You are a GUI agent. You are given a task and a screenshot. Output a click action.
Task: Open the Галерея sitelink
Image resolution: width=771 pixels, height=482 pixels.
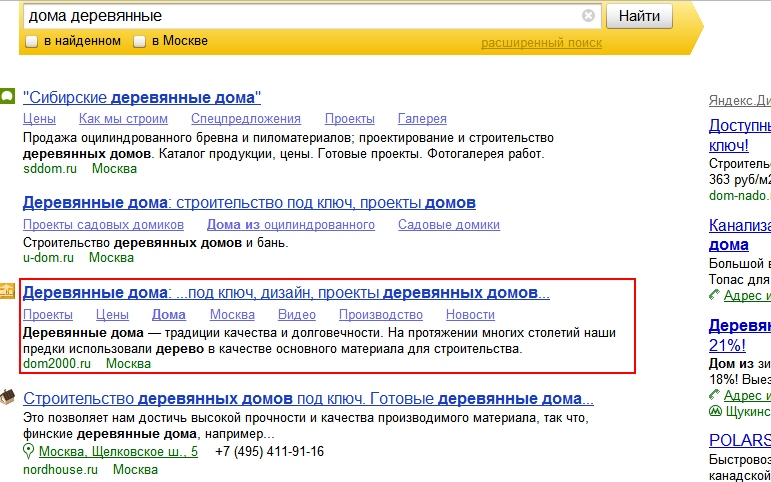point(422,119)
